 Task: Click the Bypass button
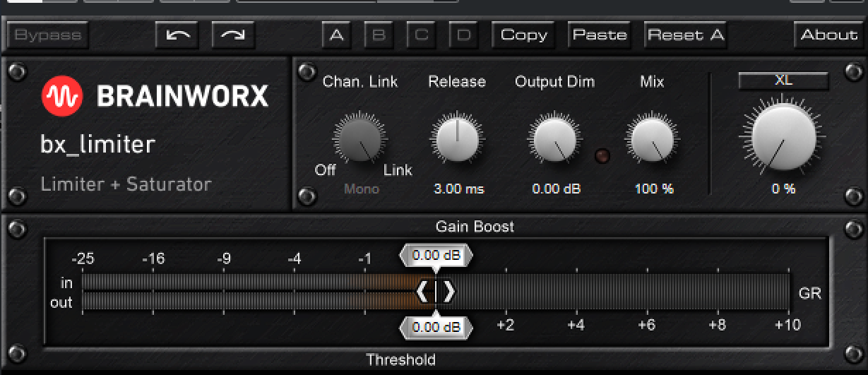[48, 35]
